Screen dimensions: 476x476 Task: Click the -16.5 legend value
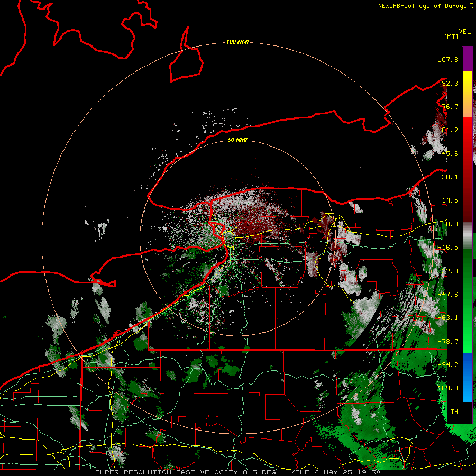[x=448, y=248]
